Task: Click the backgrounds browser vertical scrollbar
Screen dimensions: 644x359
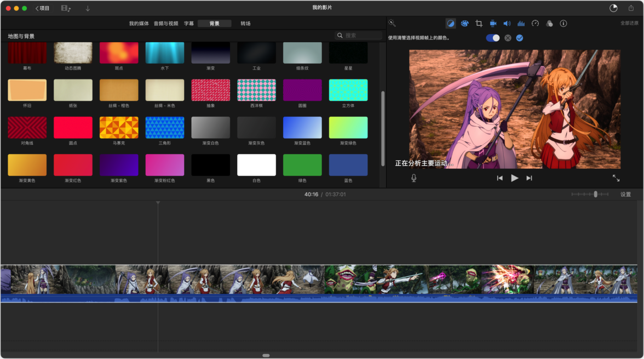Action: [x=383, y=128]
